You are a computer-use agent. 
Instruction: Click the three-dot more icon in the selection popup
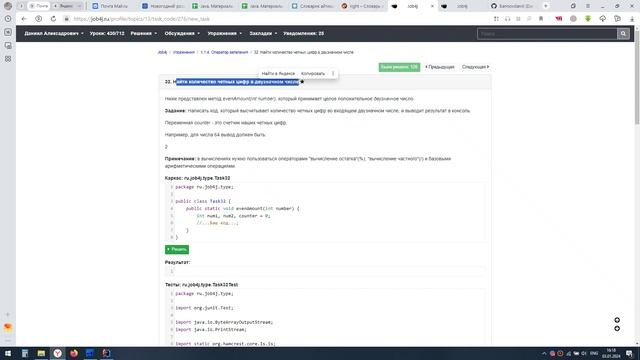click(x=333, y=73)
